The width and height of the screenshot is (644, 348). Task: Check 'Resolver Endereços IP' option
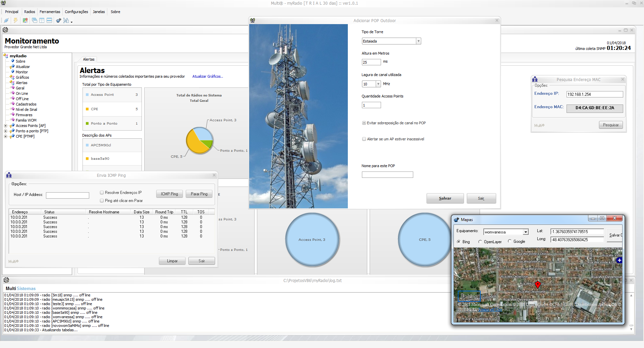102,193
